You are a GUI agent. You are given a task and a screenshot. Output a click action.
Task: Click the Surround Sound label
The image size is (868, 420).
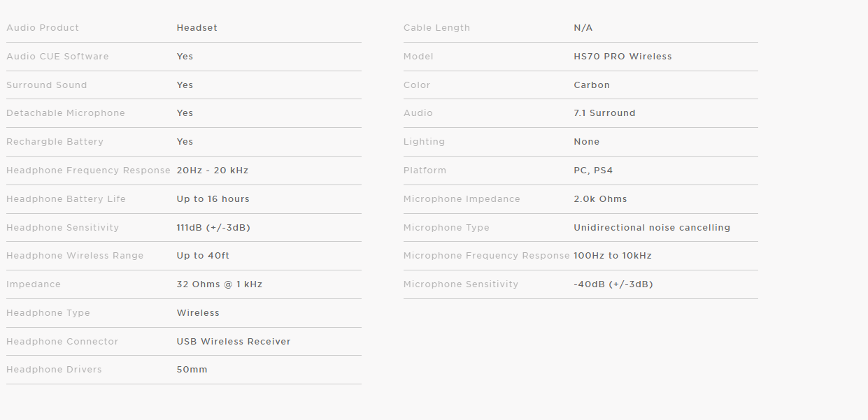pyautogui.click(x=47, y=85)
